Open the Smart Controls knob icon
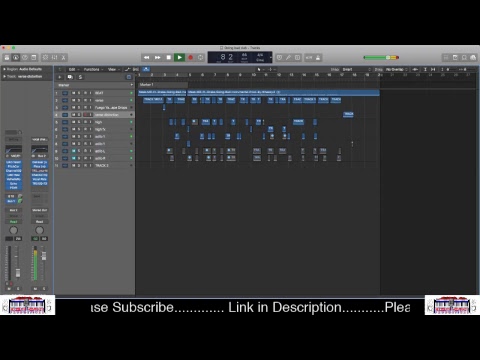480x360 pixels. (46, 58)
